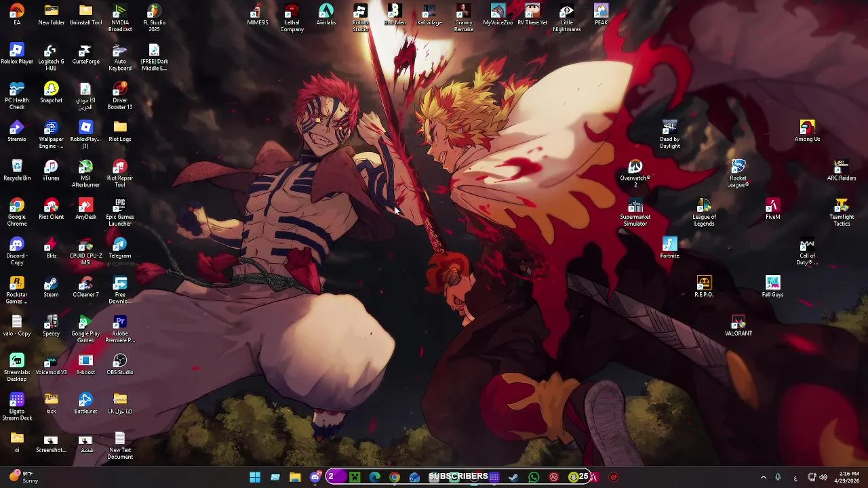The image size is (868, 488).
Task: Launch Fall Guys desktop icon
Action: tap(772, 287)
